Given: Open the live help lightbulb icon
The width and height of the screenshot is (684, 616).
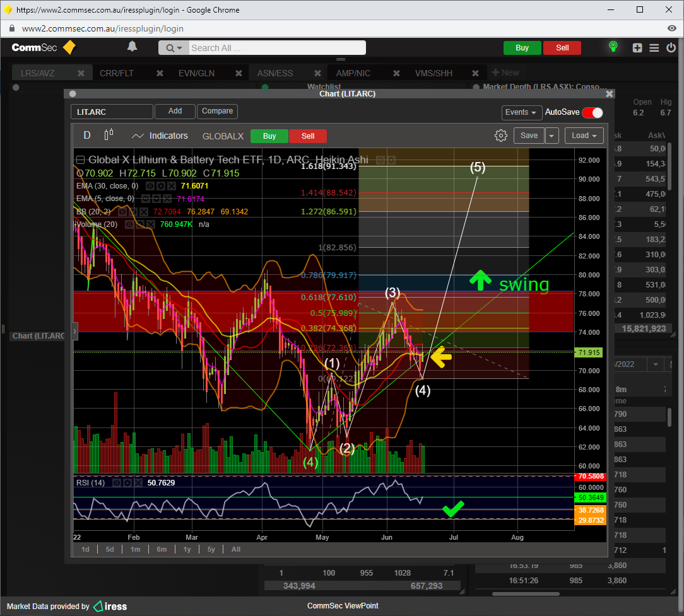Looking at the screenshot, I should point(613,47).
